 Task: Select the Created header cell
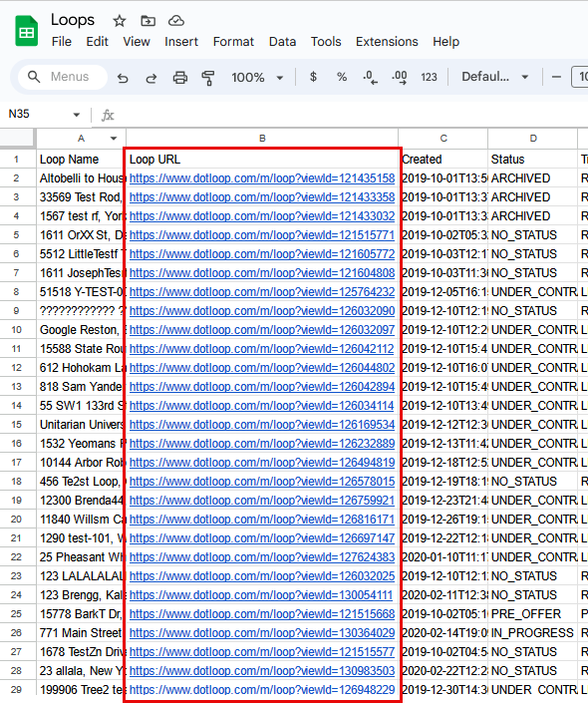coord(443,160)
